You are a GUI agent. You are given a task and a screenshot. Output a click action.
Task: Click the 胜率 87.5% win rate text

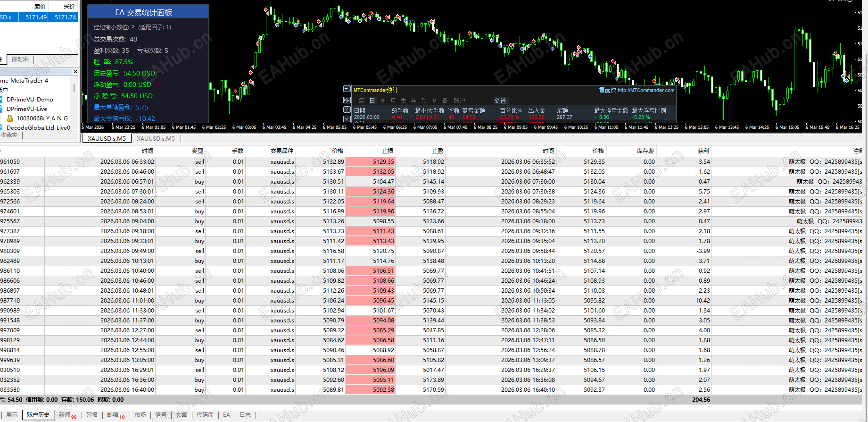pos(114,62)
